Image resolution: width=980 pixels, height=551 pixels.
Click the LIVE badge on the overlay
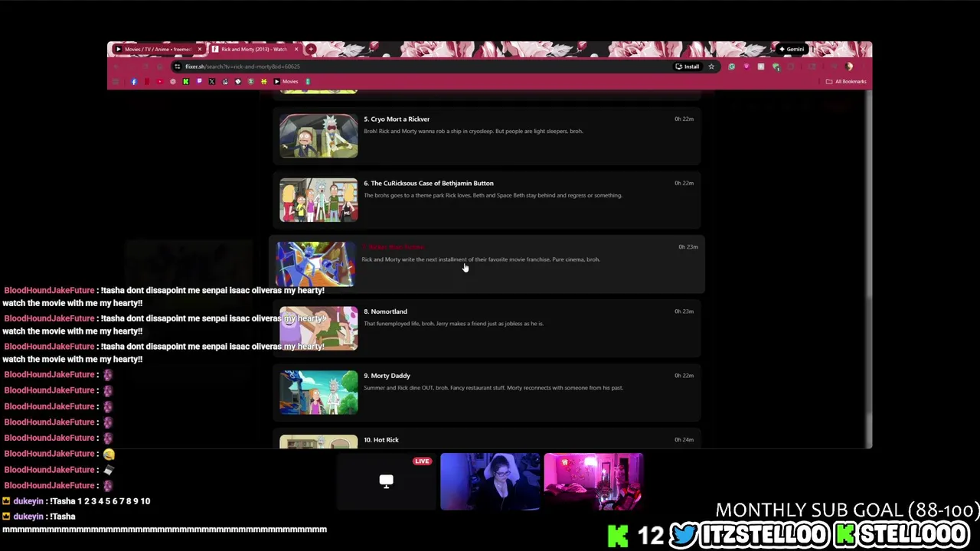click(422, 461)
